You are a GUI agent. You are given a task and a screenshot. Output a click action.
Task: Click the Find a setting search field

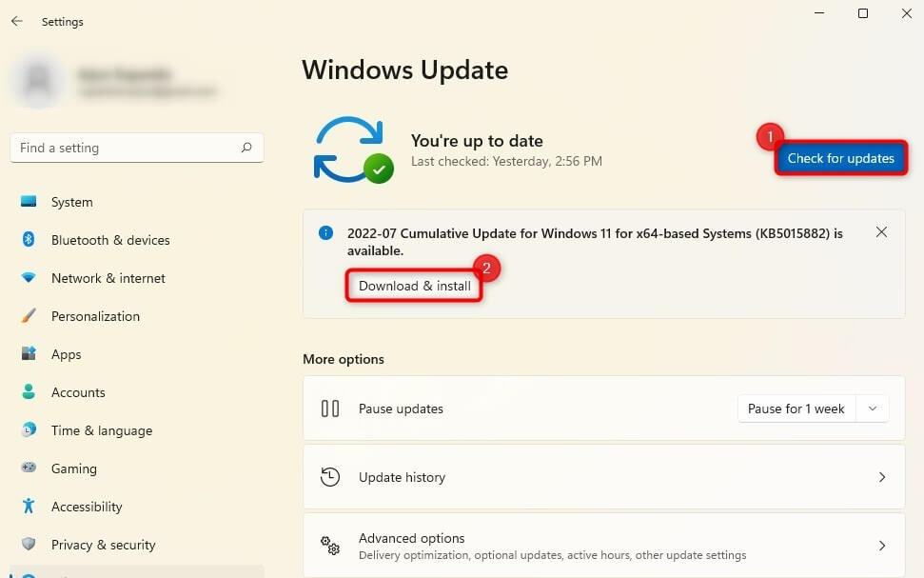(x=124, y=148)
